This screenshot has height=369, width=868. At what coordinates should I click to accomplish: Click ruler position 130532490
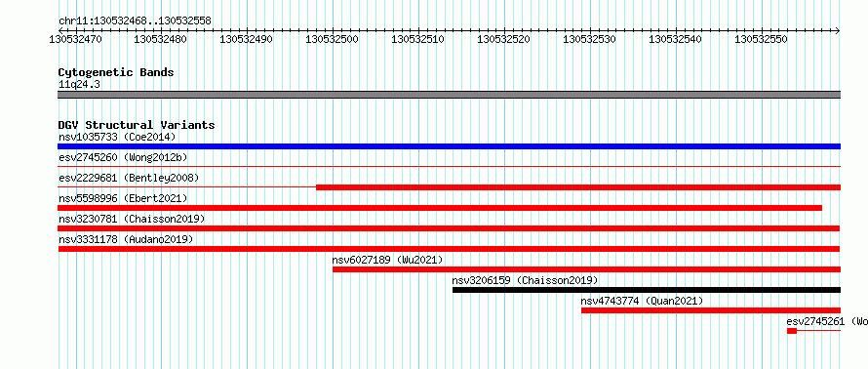click(x=247, y=40)
